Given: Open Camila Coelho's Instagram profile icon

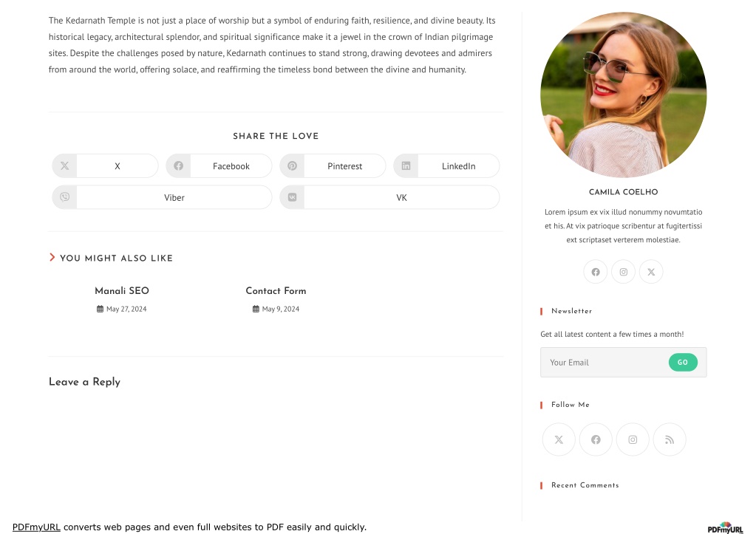Looking at the screenshot, I should click(x=624, y=272).
